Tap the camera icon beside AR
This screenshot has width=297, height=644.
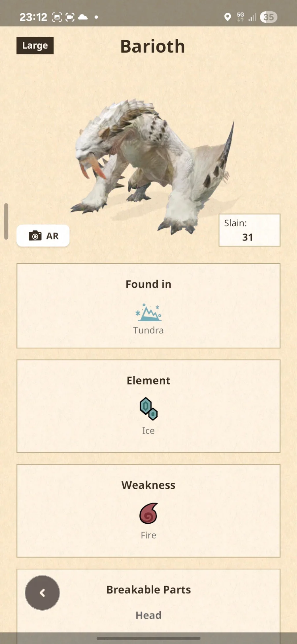click(35, 236)
